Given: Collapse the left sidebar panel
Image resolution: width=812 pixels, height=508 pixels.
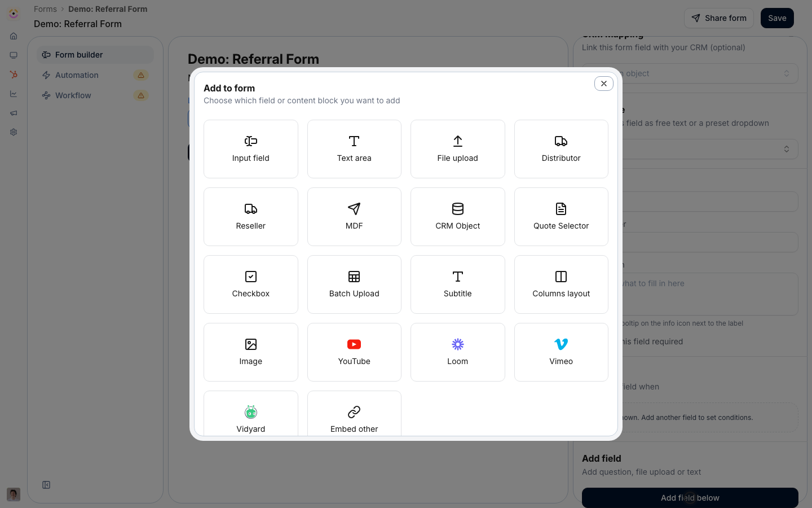Looking at the screenshot, I should click(46, 485).
